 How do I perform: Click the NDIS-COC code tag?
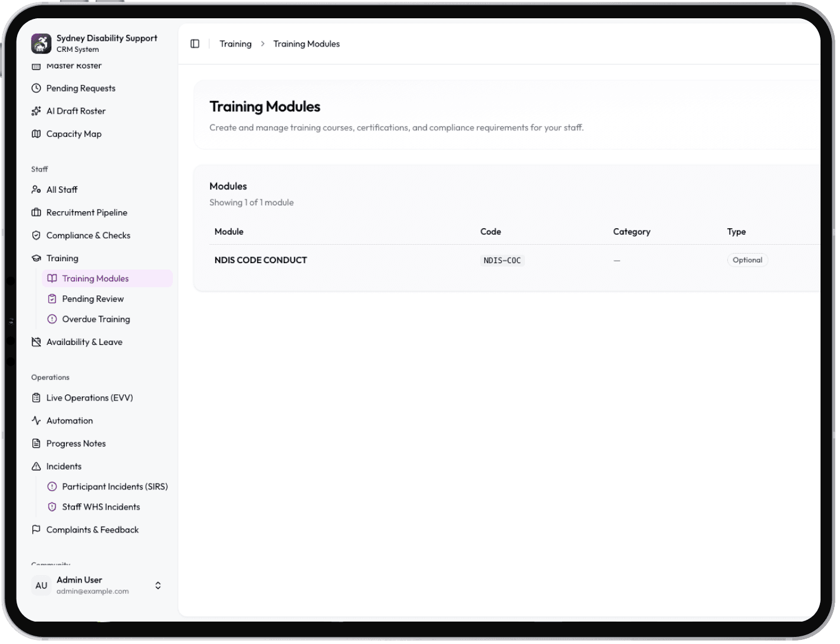point(502,261)
